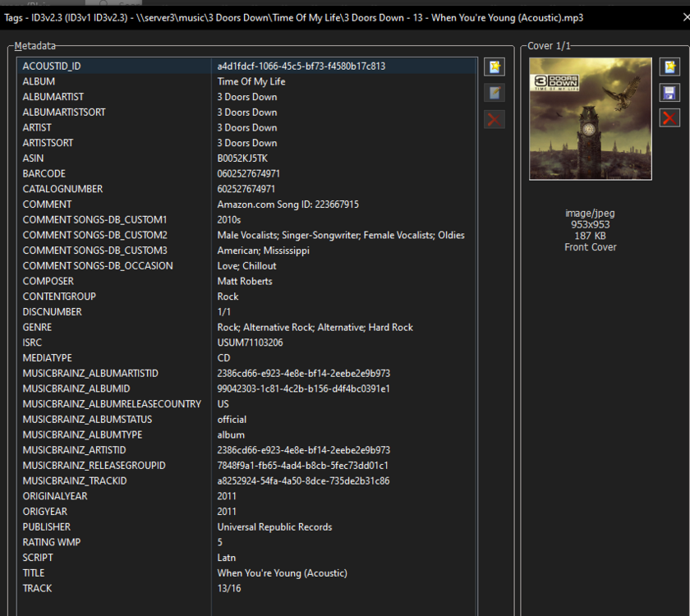The image size is (690, 616).
Task: Select RATING WMP field name
Action: pos(52,543)
